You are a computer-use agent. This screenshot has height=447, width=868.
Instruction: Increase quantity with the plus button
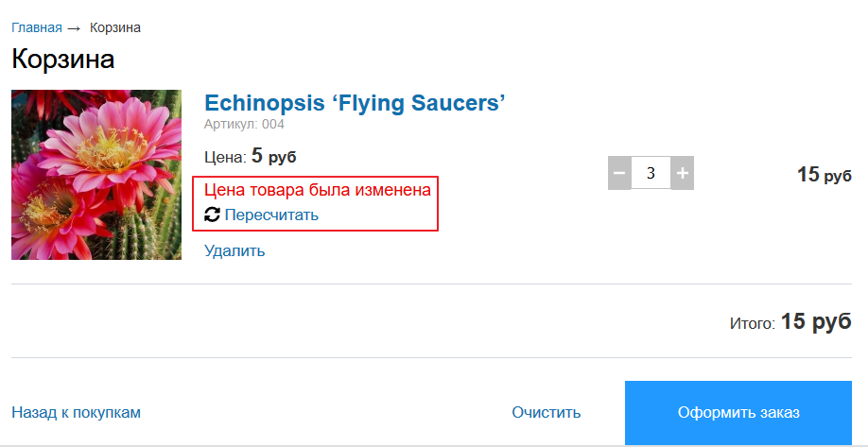tap(683, 173)
